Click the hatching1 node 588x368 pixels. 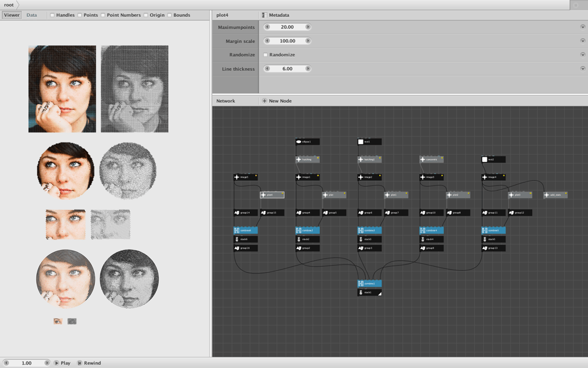tap(369, 159)
